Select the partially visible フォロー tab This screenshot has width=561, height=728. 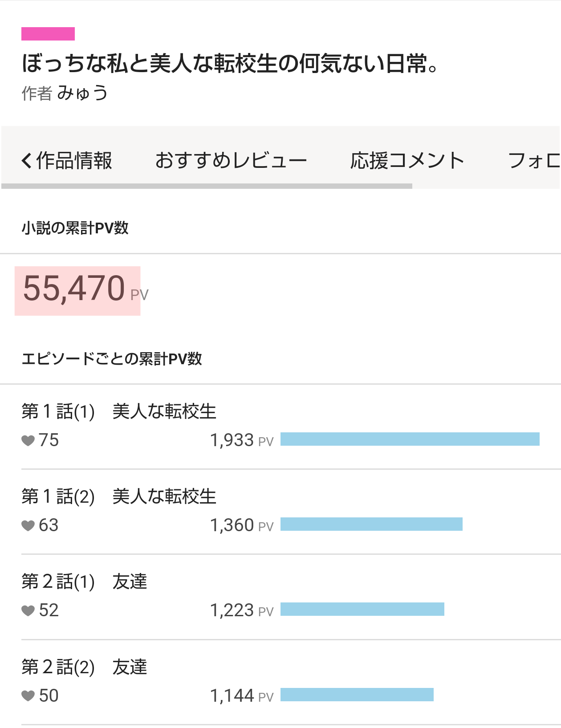point(533,161)
